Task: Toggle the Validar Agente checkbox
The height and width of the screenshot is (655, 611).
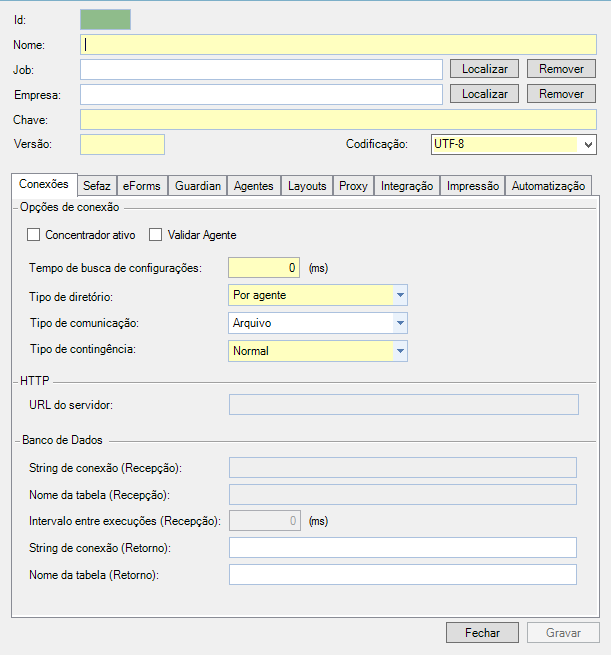Action: (156, 235)
